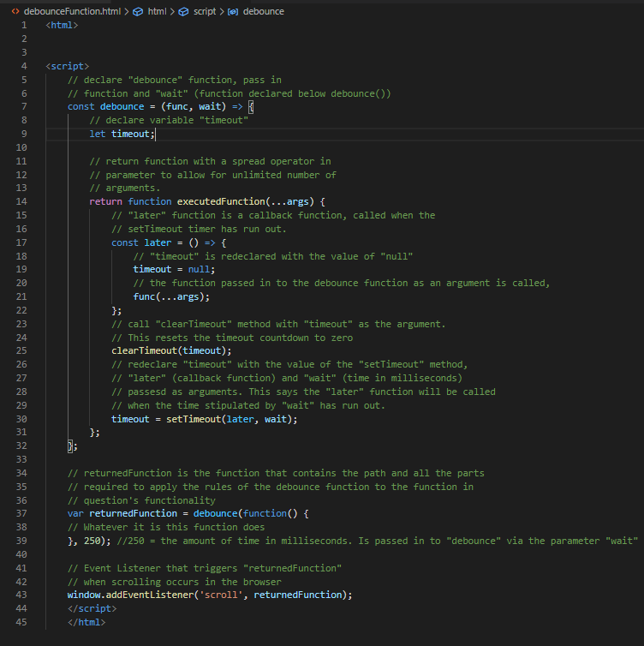Click 'const debounce' declaration on line 7
This screenshot has width=644, height=646.
pyautogui.click(x=106, y=107)
